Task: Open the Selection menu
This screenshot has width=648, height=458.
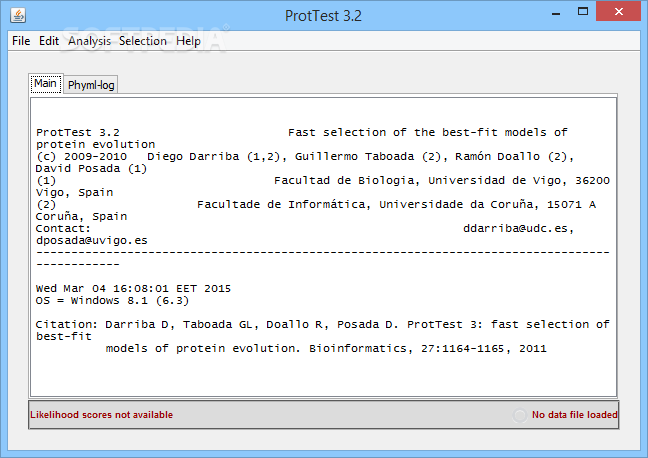Action: point(143,41)
